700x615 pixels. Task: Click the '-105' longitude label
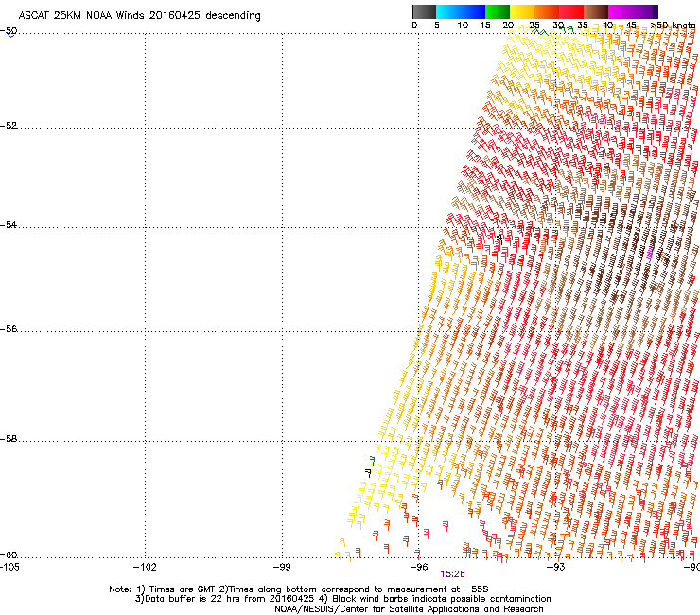[x=9, y=567]
